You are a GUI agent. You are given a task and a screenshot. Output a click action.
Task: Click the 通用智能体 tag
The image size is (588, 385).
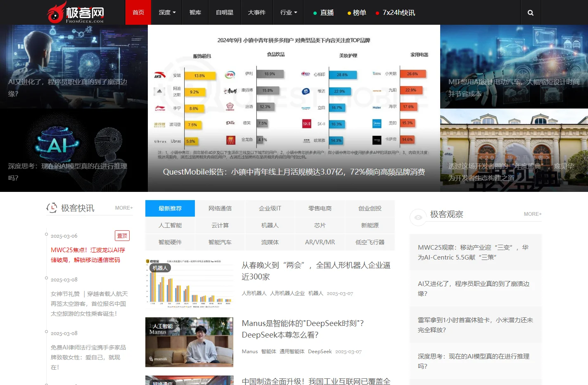[292, 352]
